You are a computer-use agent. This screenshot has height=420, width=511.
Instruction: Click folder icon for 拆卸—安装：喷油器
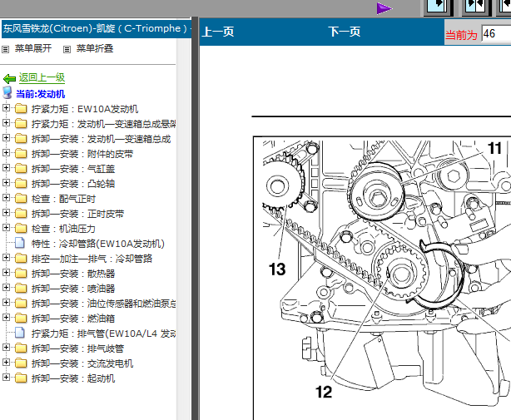coord(21,288)
